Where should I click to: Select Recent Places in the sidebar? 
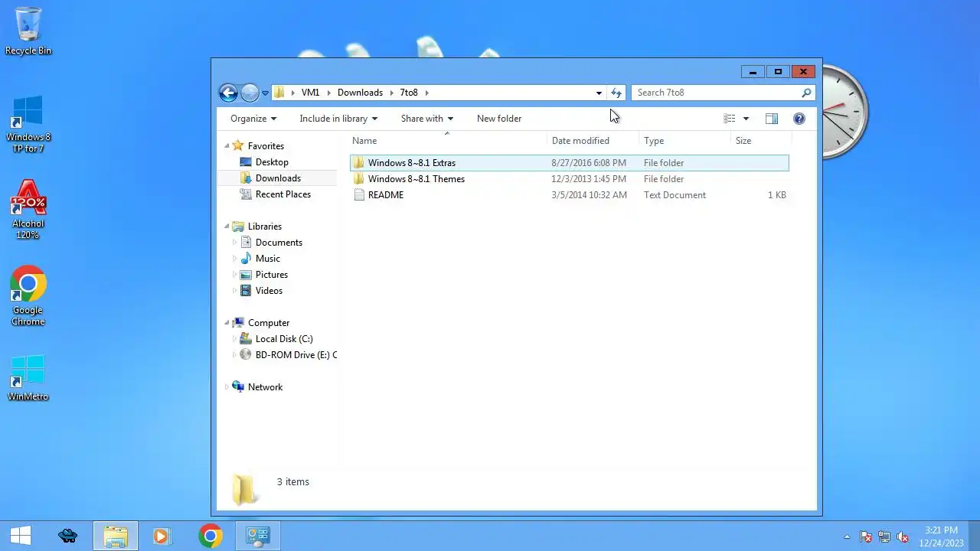point(283,194)
